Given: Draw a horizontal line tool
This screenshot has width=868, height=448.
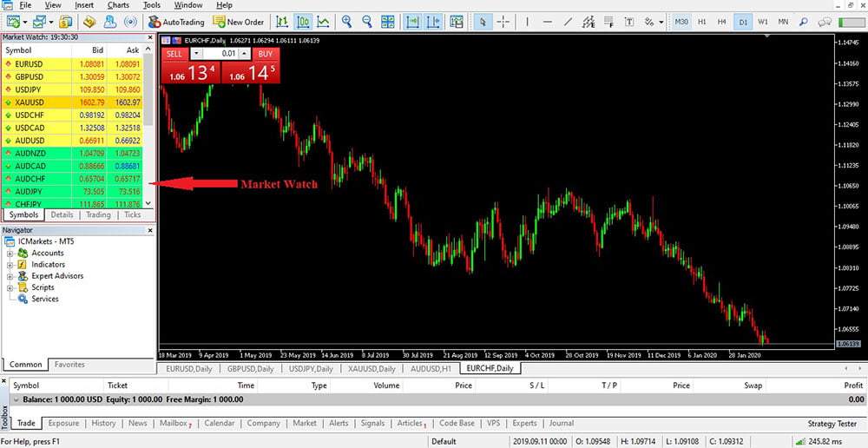Looking at the screenshot, I should (x=548, y=23).
